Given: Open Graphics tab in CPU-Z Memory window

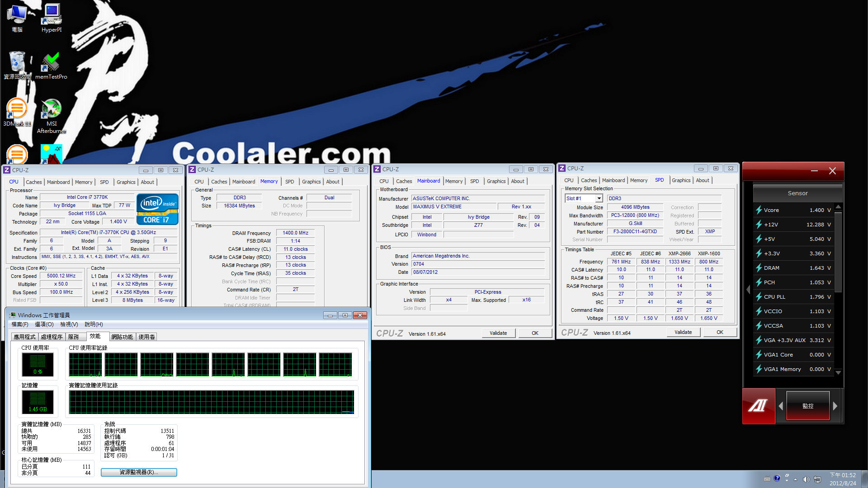Looking at the screenshot, I should pos(311,182).
